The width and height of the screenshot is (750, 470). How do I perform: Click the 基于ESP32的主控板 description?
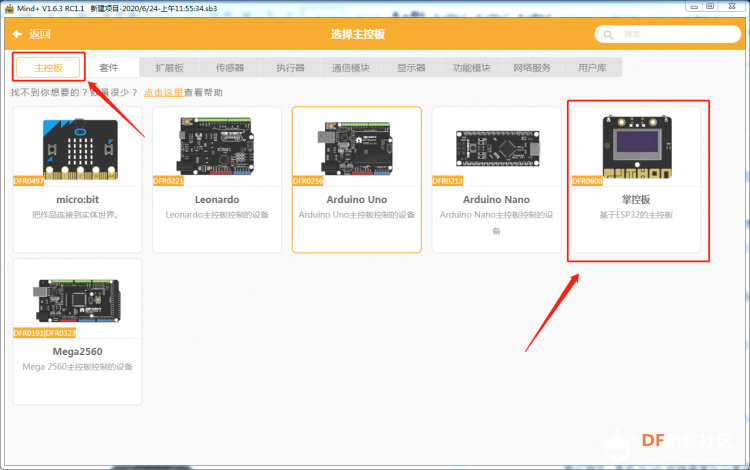tap(636, 215)
